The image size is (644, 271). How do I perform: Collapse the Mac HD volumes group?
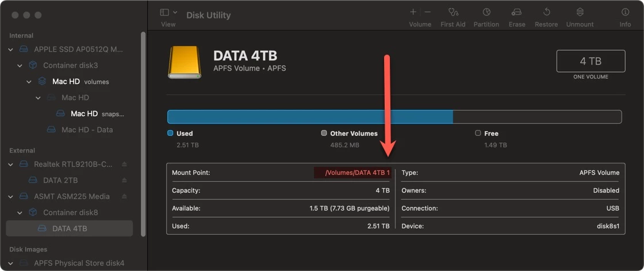pos(29,82)
